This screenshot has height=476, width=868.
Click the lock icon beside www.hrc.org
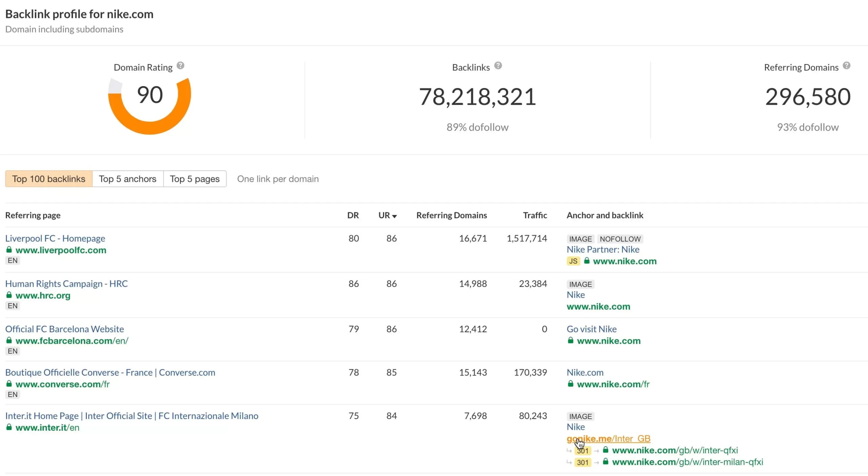pos(9,295)
